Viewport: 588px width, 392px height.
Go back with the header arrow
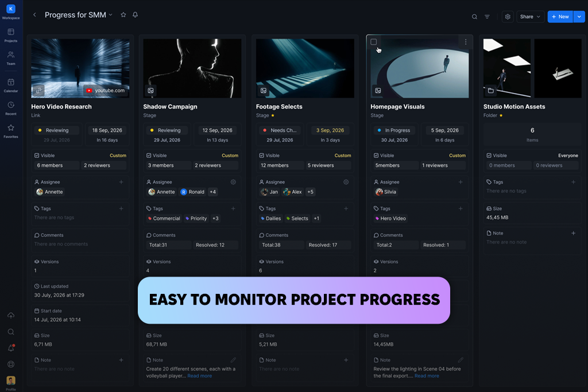point(34,14)
